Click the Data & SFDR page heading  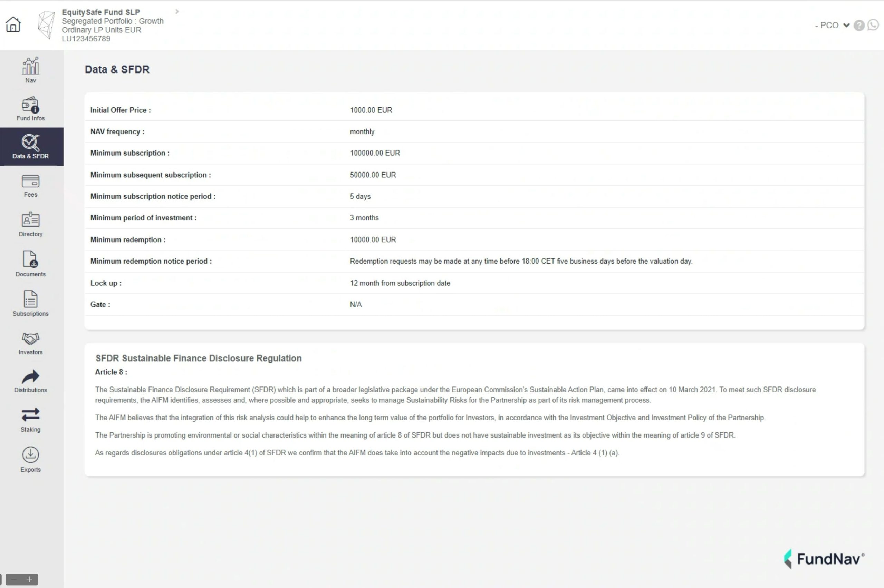pyautogui.click(x=117, y=69)
